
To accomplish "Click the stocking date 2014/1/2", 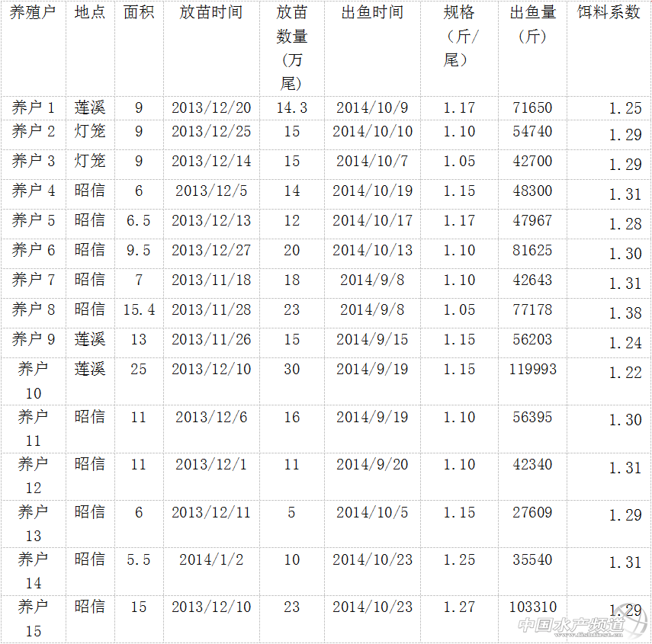I will (x=210, y=559).
